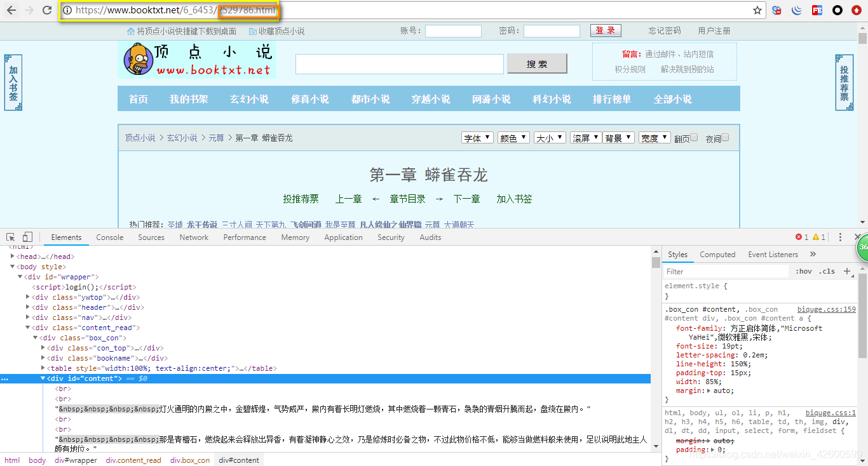Expand the table style node in DOM

[43, 368]
